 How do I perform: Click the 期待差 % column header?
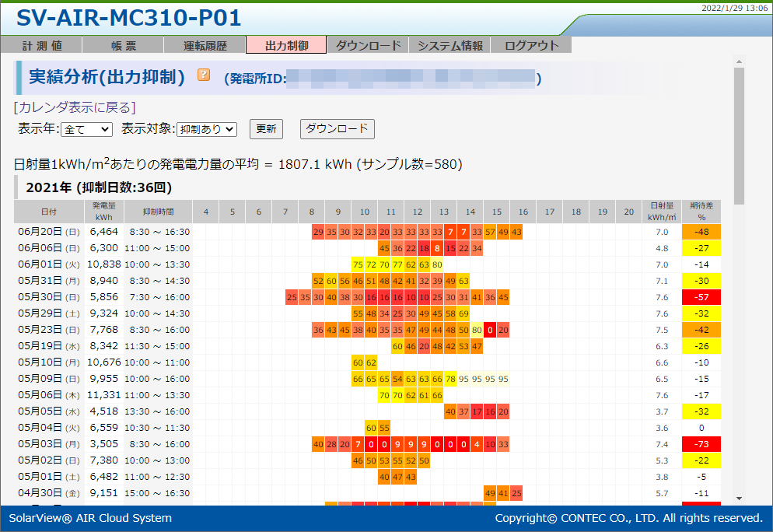point(701,212)
